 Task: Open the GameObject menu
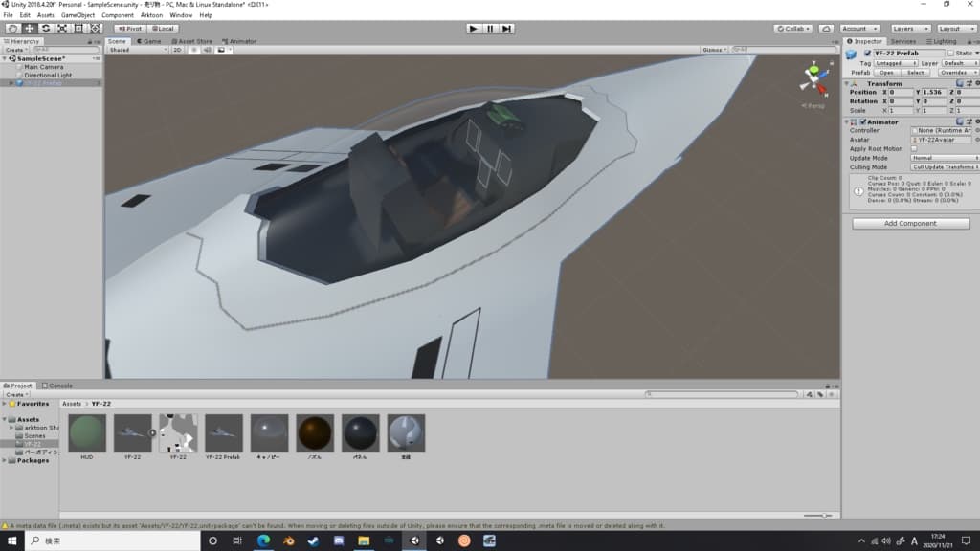(78, 15)
